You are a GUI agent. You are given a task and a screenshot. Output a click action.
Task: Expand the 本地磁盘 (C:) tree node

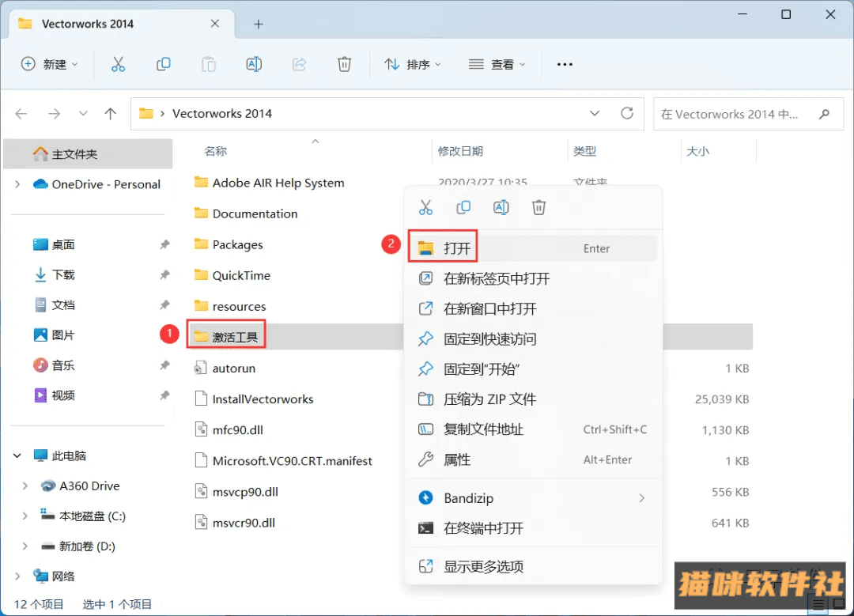pos(25,516)
